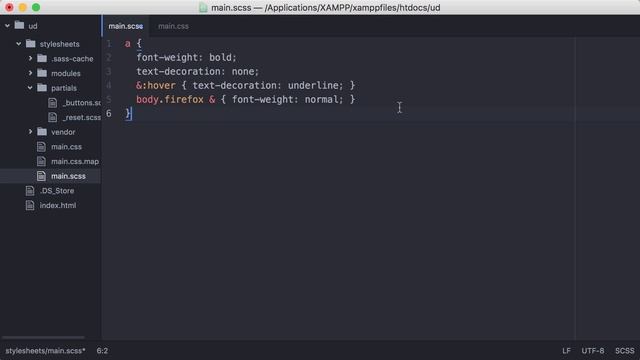Click line number 6 in the gutter
This screenshot has width=640, height=360.
click(109, 113)
